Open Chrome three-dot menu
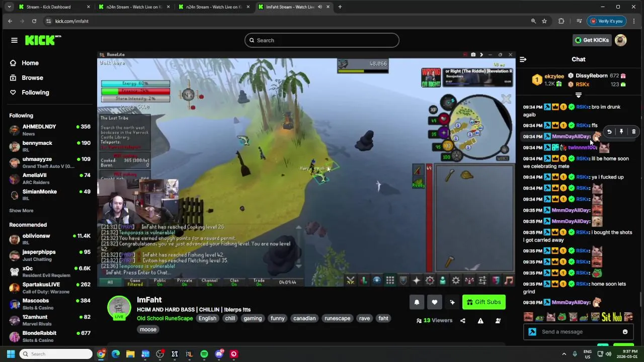 (634, 21)
